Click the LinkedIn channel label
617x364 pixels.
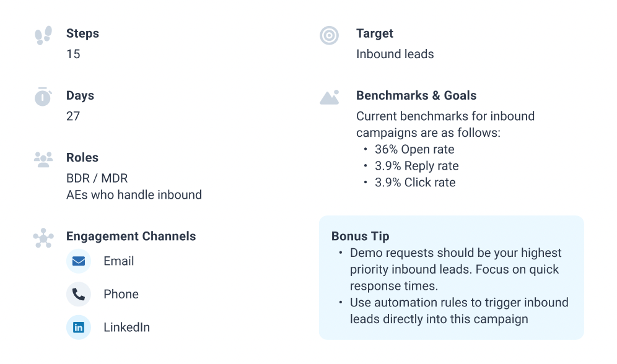127,327
